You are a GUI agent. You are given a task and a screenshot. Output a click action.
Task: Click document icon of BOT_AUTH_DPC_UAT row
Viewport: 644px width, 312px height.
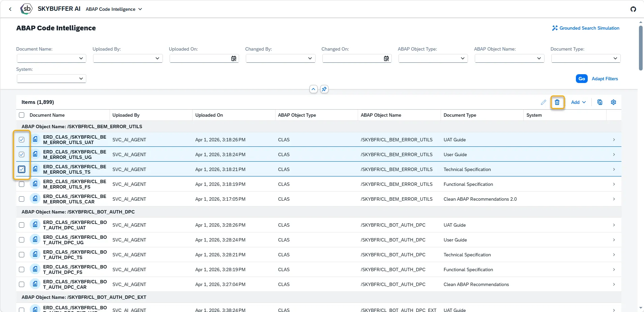pyautogui.click(x=35, y=225)
